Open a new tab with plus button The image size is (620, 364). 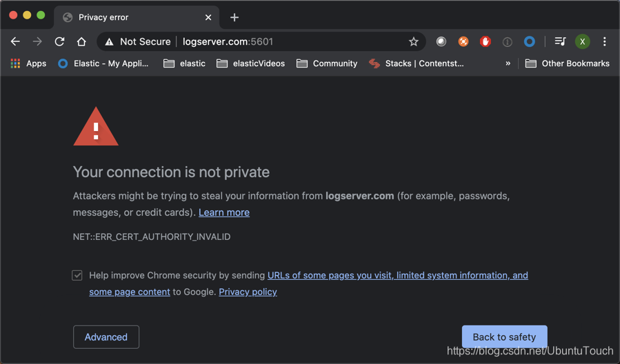tap(234, 17)
